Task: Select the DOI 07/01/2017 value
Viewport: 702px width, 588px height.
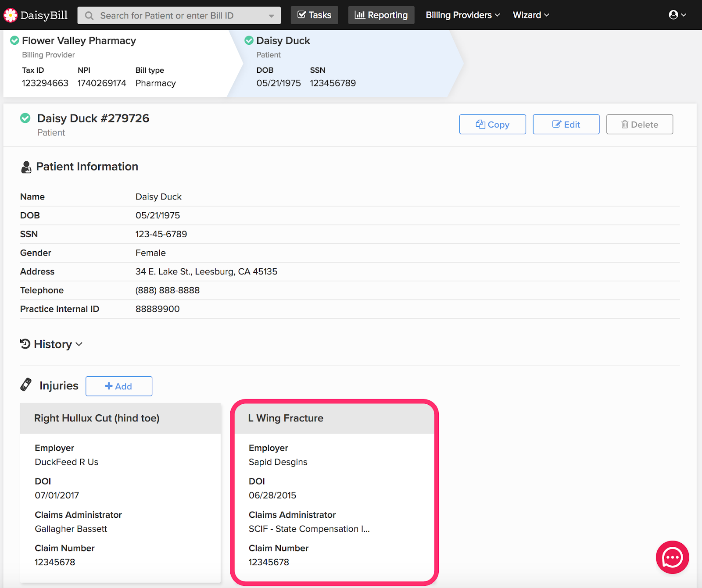Action: [57, 495]
